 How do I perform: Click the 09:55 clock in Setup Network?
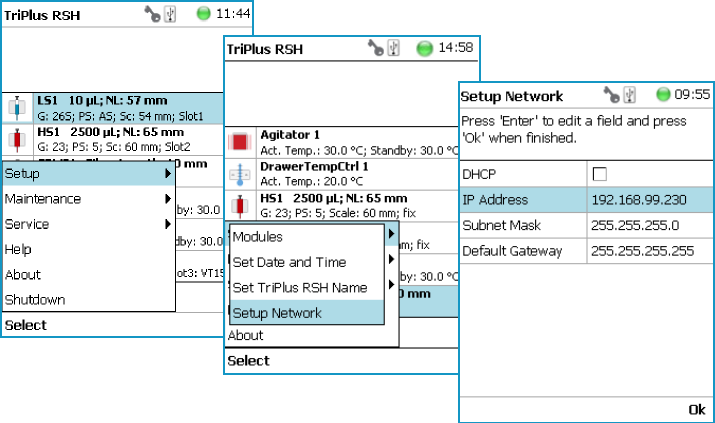pyautogui.click(x=692, y=94)
